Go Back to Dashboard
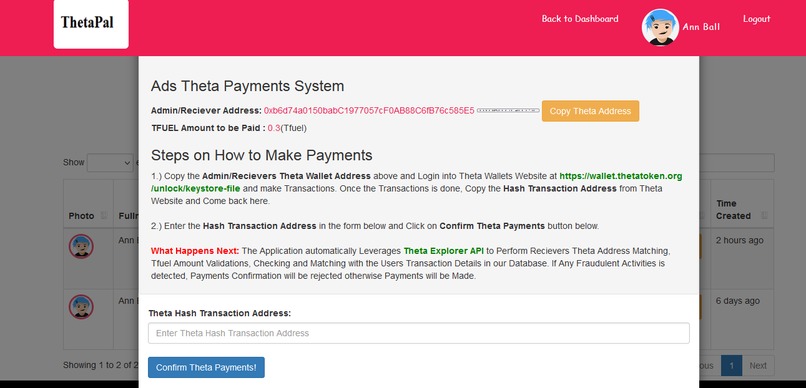 tap(580, 19)
